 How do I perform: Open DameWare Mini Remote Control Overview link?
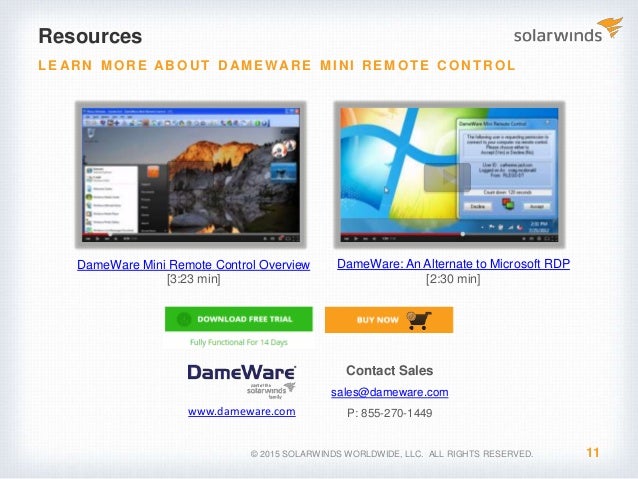pyautogui.click(x=193, y=265)
